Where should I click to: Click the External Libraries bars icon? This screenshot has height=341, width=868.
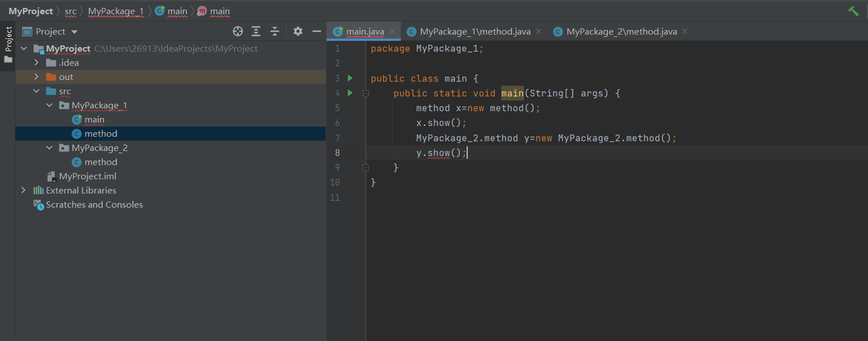tap(38, 190)
